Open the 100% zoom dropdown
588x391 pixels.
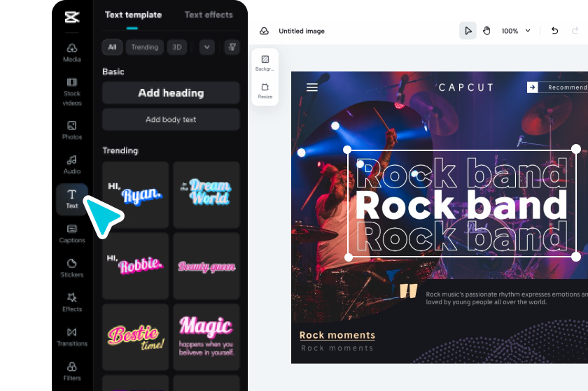tap(516, 31)
